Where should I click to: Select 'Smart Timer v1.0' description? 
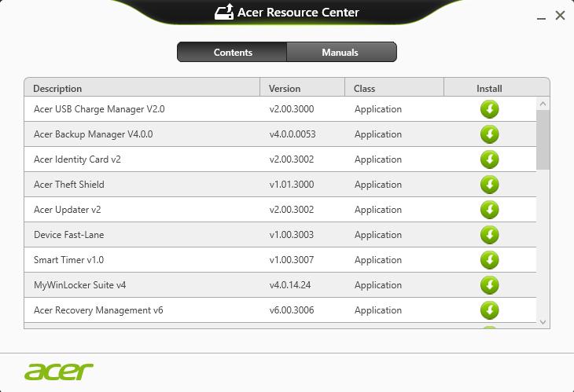(69, 259)
